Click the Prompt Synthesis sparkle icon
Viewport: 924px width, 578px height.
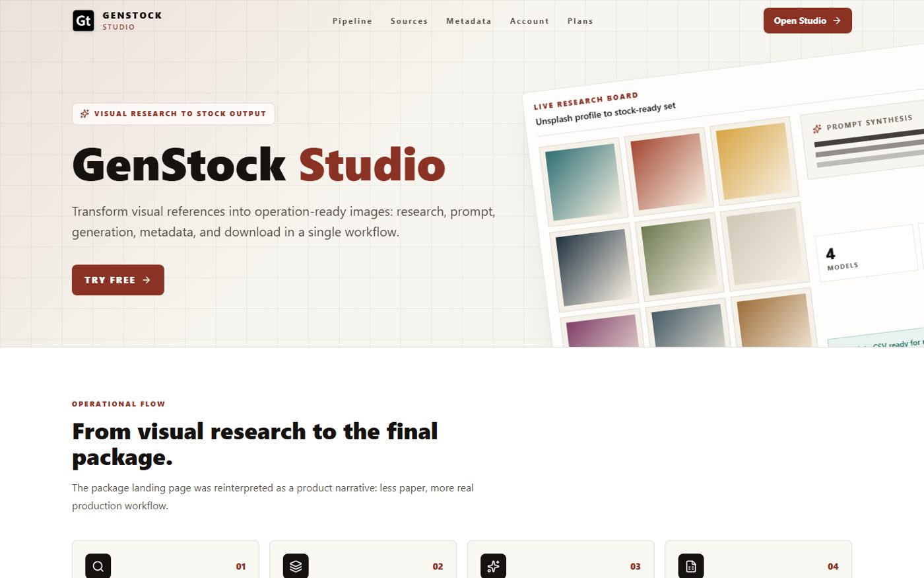(x=817, y=129)
